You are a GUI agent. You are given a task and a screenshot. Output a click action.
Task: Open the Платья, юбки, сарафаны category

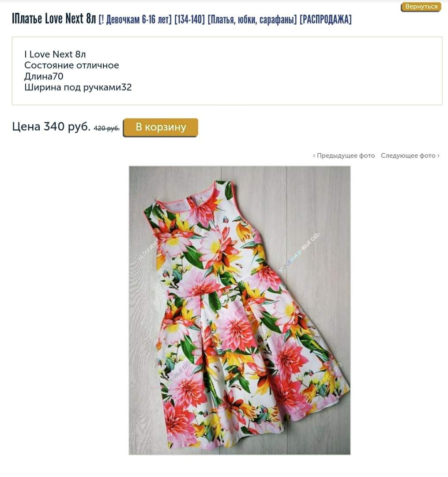coord(252,19)
